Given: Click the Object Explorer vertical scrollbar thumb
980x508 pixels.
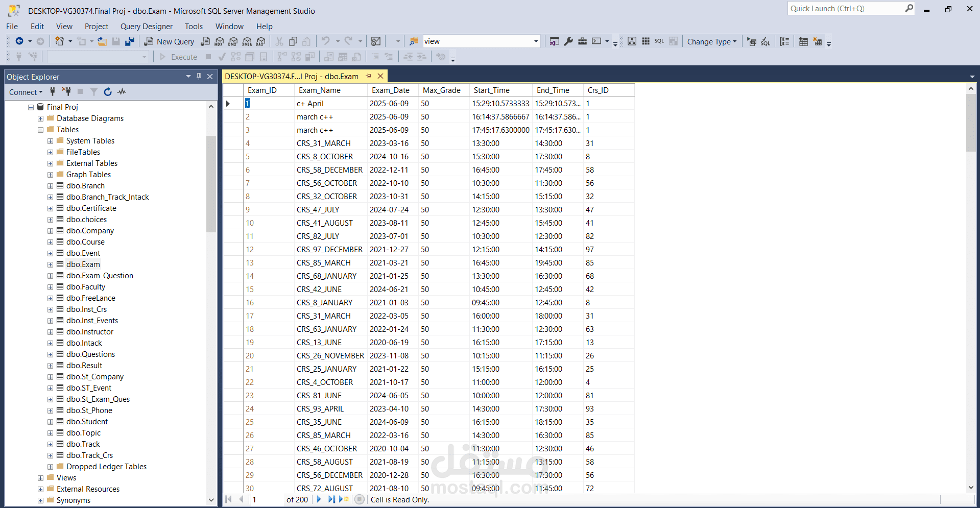Looking at the screenshot, I should pyautogui.click(x=211, y=184).
